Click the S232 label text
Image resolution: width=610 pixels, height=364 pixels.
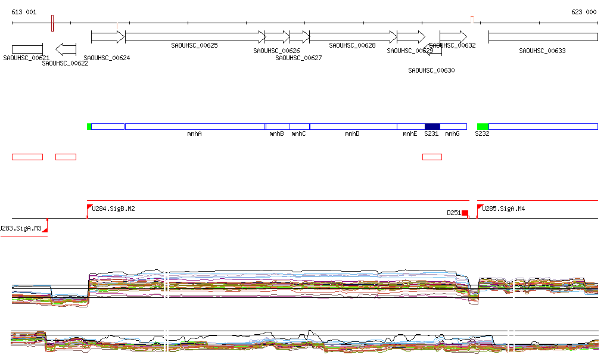[483, 134]
